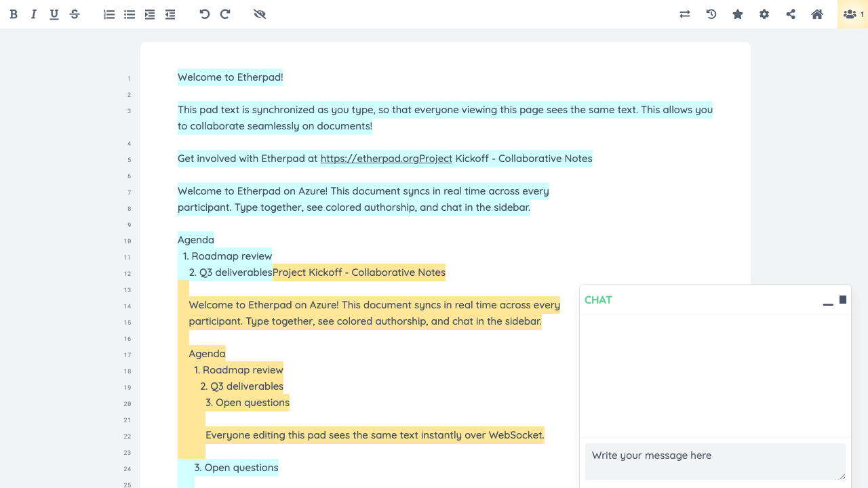The image size is (868, 488).
Task: Open import/export with arrows icon
Action: [685, 14]
